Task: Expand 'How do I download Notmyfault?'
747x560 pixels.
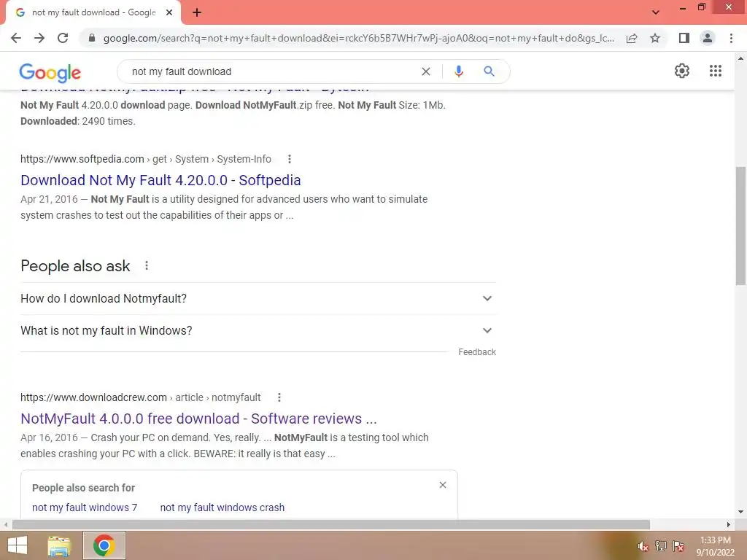Action: pyautogui.click(x=258, y=298)
